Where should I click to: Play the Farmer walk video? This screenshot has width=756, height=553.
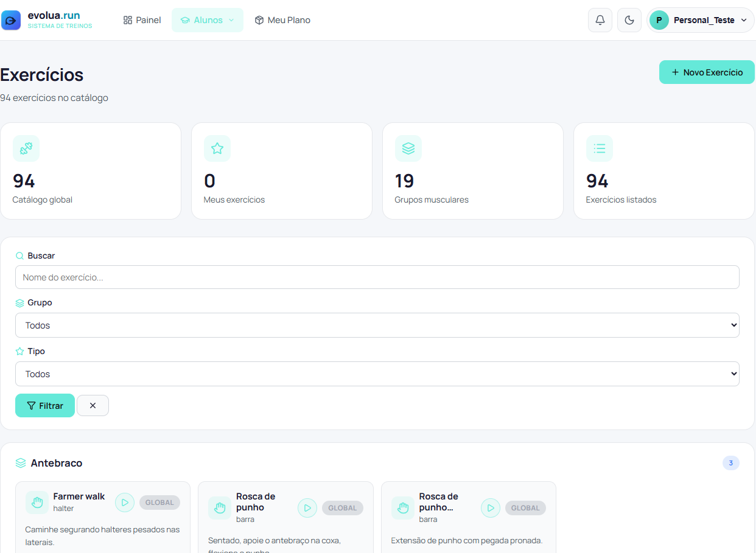pyautogui.click(x=125, y=503)
